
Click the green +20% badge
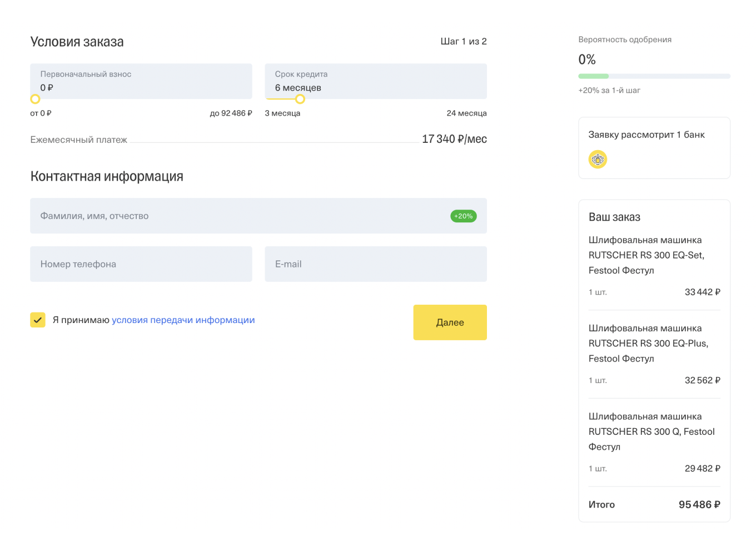point(463,216)
